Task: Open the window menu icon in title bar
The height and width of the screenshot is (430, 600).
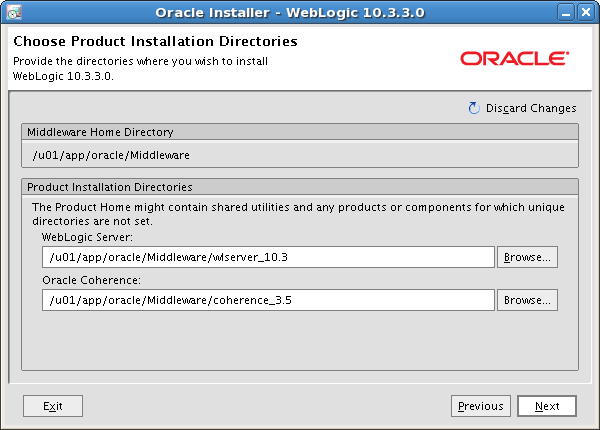Action: (x=11, y=11)
